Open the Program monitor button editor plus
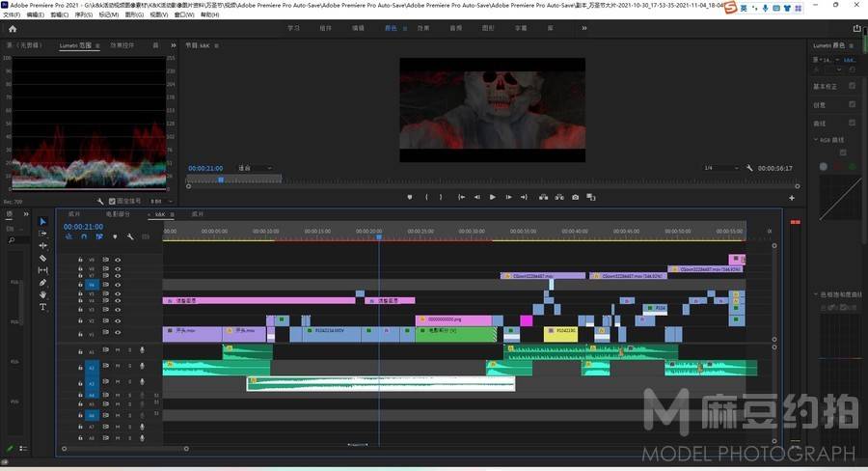 tap(792, 198)
